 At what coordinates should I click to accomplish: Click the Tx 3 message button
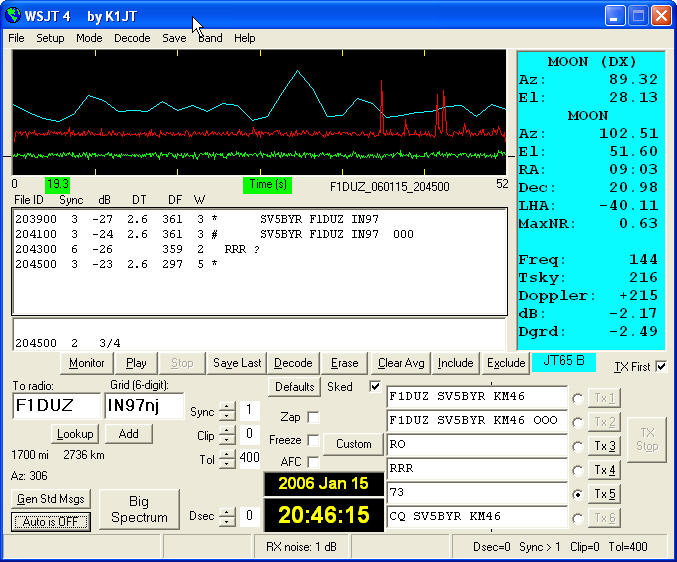pos(607,446)
